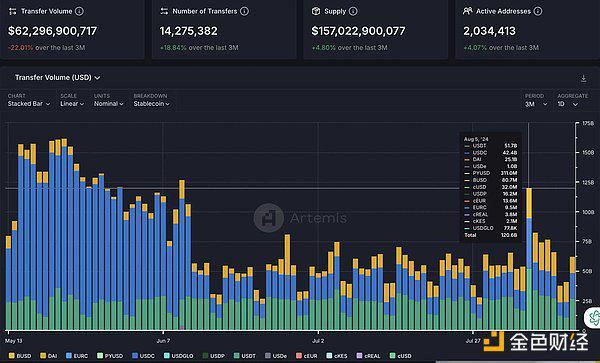Click the -22.01% over the last 3M text
Viewport: 600px width, 363px height.
(46, 48)
